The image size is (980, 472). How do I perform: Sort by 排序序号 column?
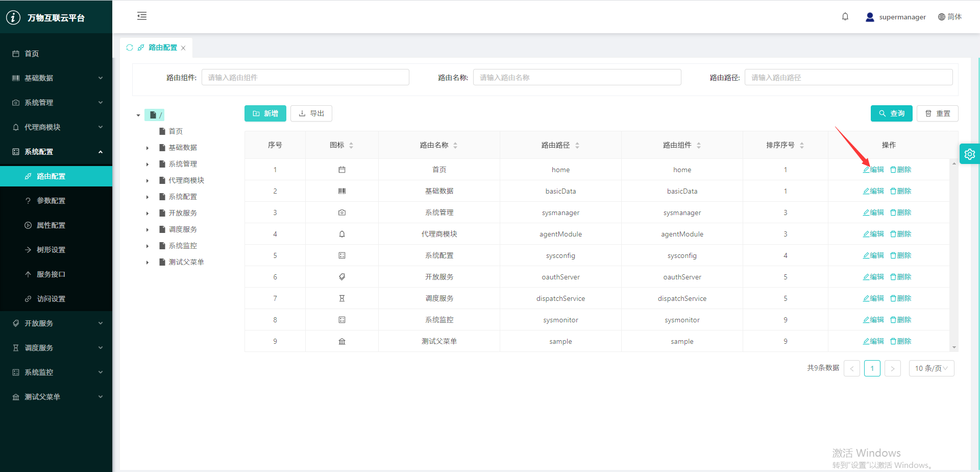(802, 146)
